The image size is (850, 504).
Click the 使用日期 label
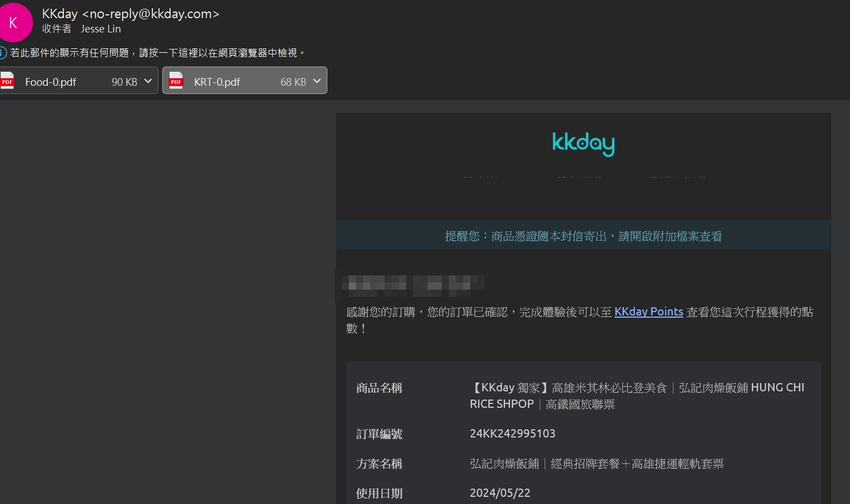click(379, 494)
